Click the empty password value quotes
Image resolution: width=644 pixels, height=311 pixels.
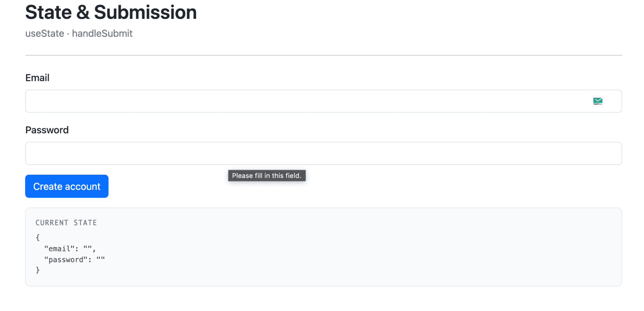pyautogui.click(x=101, y=259)
